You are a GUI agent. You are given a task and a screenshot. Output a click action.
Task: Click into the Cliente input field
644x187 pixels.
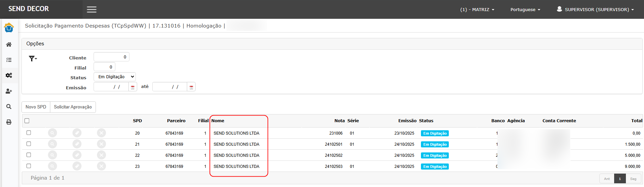tap(111, 57)
